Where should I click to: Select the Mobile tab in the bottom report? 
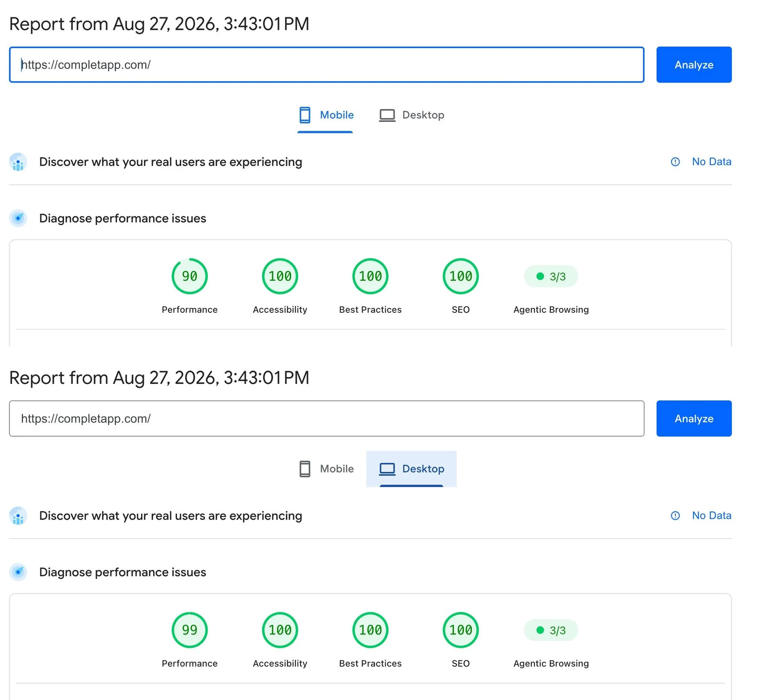click(325, 469)
